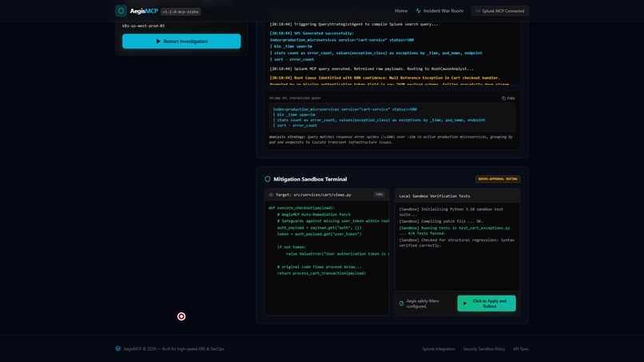Click the 'Analysis strategy' description text
644x362 pixels.
(391, 140)
